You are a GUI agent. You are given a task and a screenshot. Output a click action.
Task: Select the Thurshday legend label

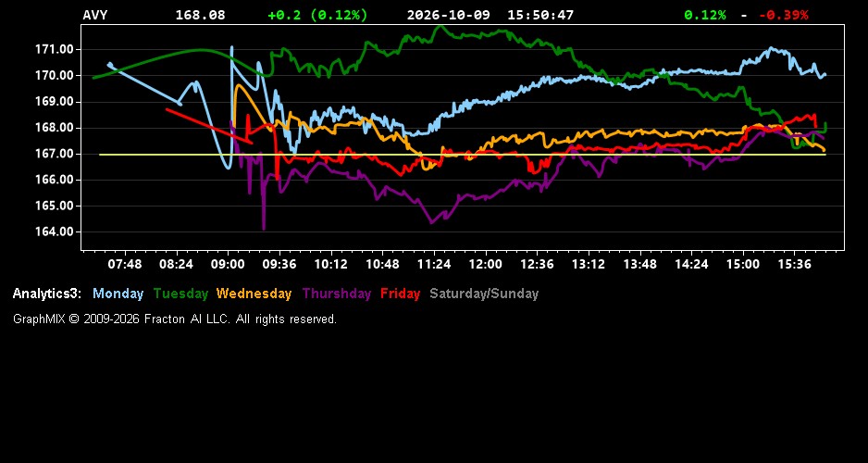pyautogui.click(x=337, y=294)
